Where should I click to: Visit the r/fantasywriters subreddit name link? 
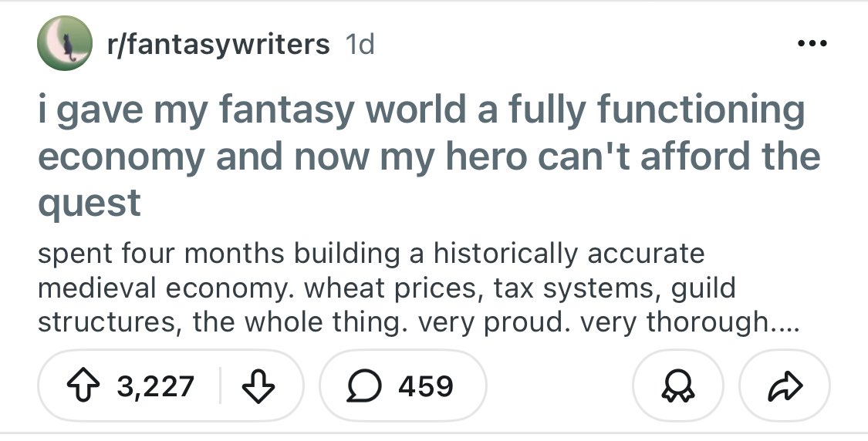pos(218,44)
